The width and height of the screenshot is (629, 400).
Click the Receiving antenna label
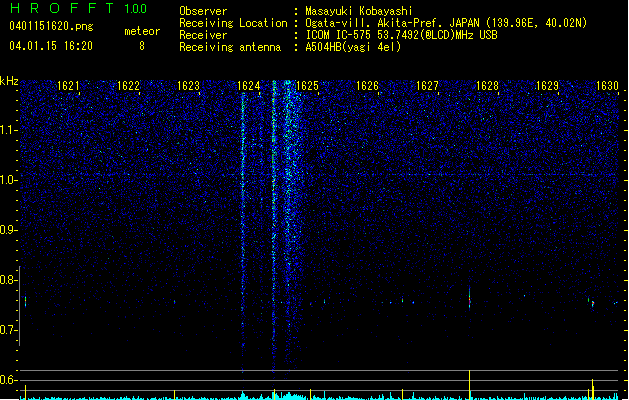point(230,47)
